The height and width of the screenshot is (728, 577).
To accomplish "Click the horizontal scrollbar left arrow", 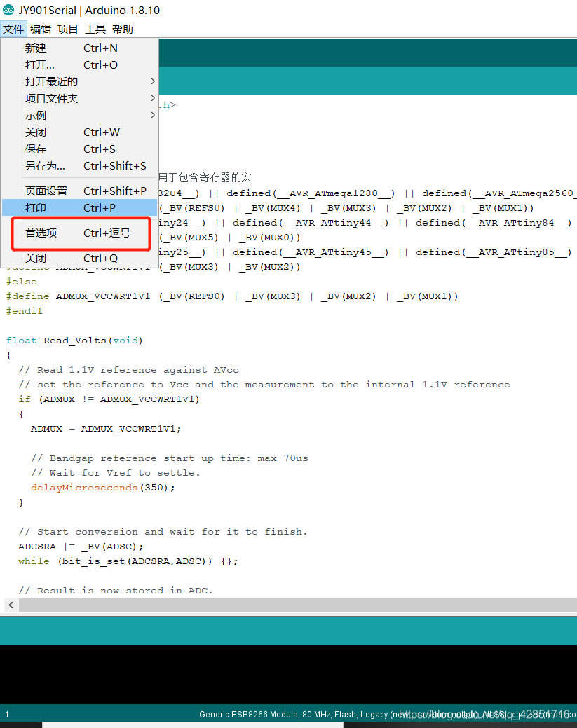I will (11, 605).
